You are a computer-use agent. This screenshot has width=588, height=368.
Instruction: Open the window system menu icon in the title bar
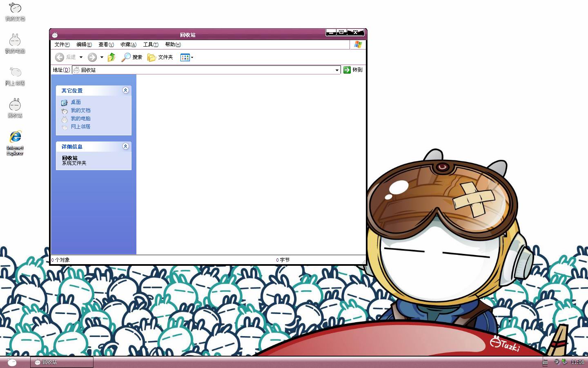[x=55, y=35]
